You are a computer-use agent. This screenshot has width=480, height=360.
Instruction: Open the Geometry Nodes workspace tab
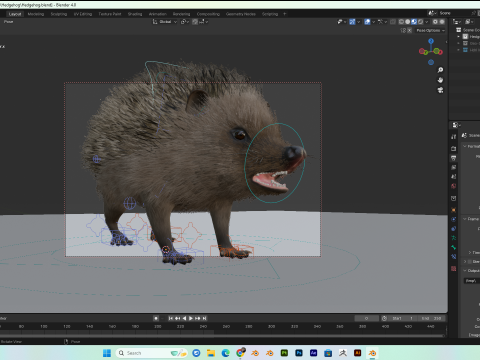[x=241, y=14]
